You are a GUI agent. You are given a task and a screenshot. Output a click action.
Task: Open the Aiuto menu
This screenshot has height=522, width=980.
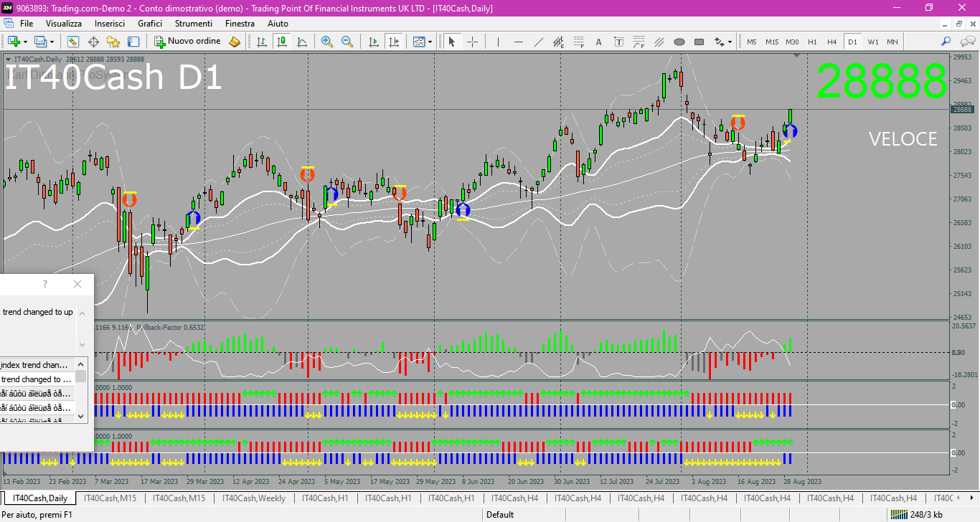278,24
